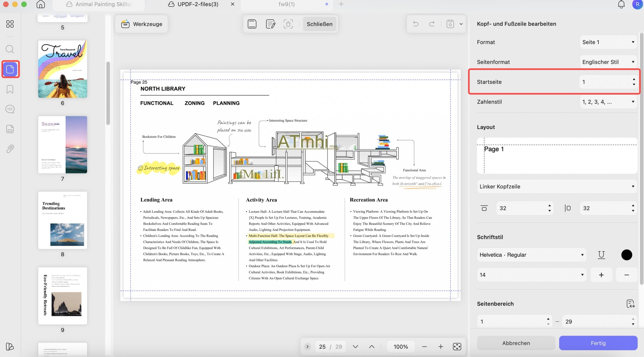Screen dimensions: 644x357
Task: Increase page range start stepper
Action: click(548, 319)
